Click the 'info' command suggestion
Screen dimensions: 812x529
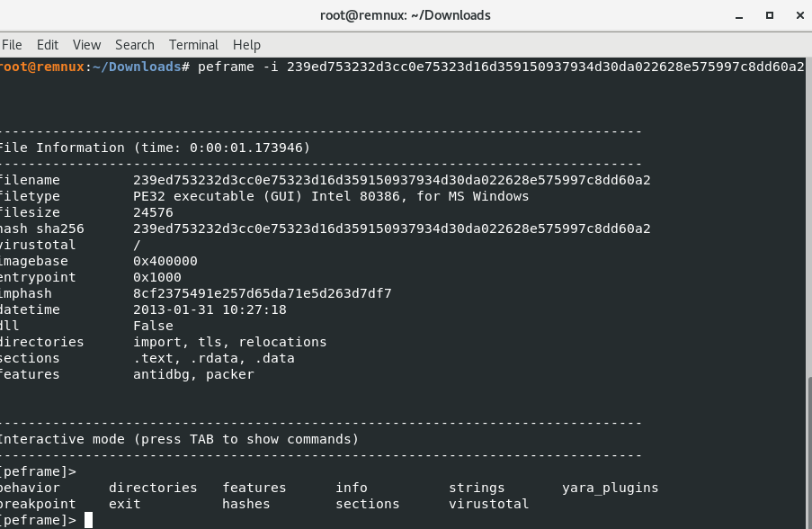(351, 488)
